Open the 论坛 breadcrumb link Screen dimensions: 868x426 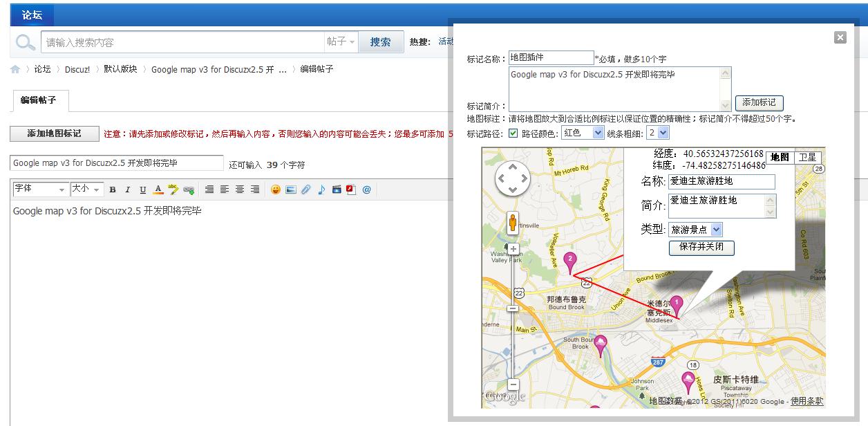[x=43, y=69]
